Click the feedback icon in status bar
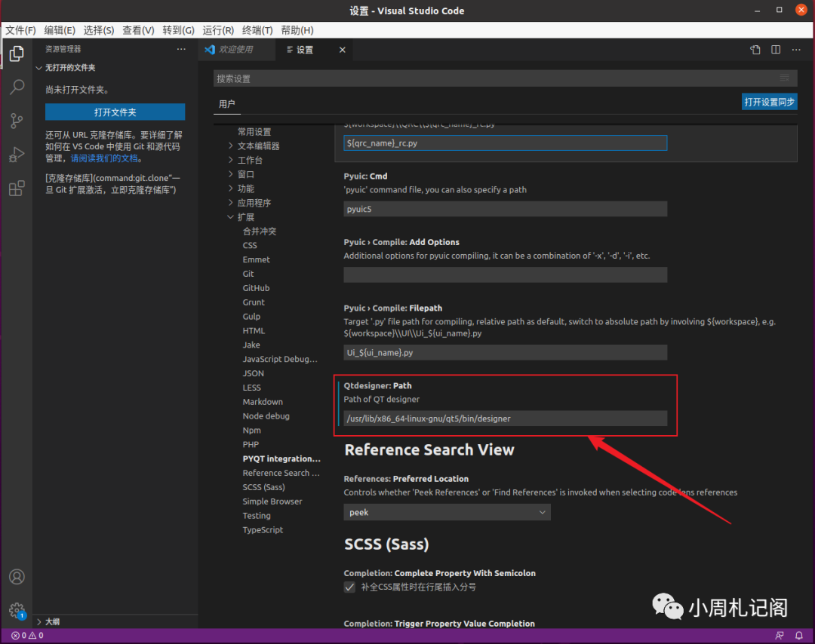The height and width of the screenshot is (644, 815). point(779,635)
